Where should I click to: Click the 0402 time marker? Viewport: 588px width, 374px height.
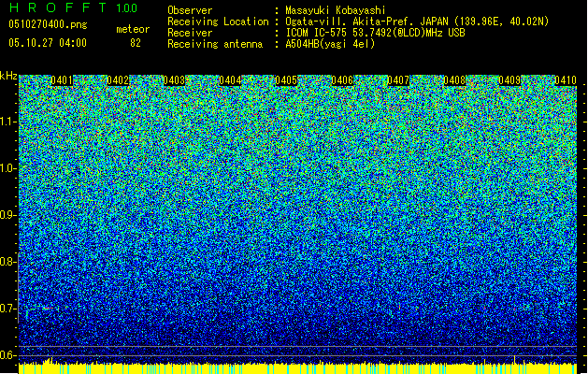coord(118,80)
